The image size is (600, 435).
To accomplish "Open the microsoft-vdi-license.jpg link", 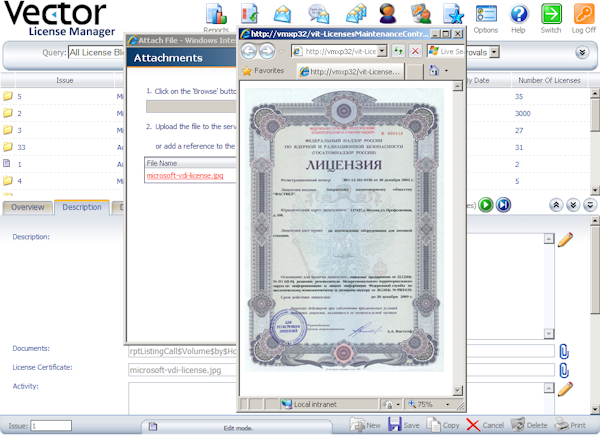I will (185, 176).
